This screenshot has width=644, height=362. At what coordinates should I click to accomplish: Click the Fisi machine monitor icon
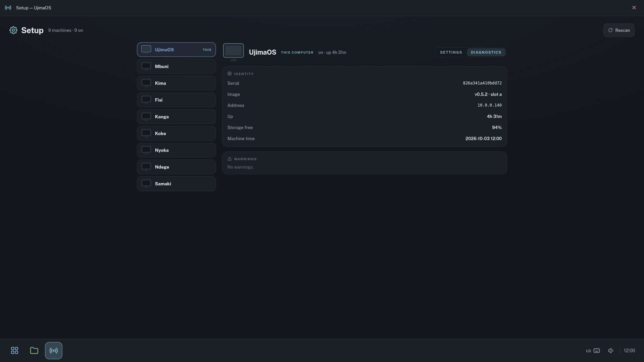(146, 100)
